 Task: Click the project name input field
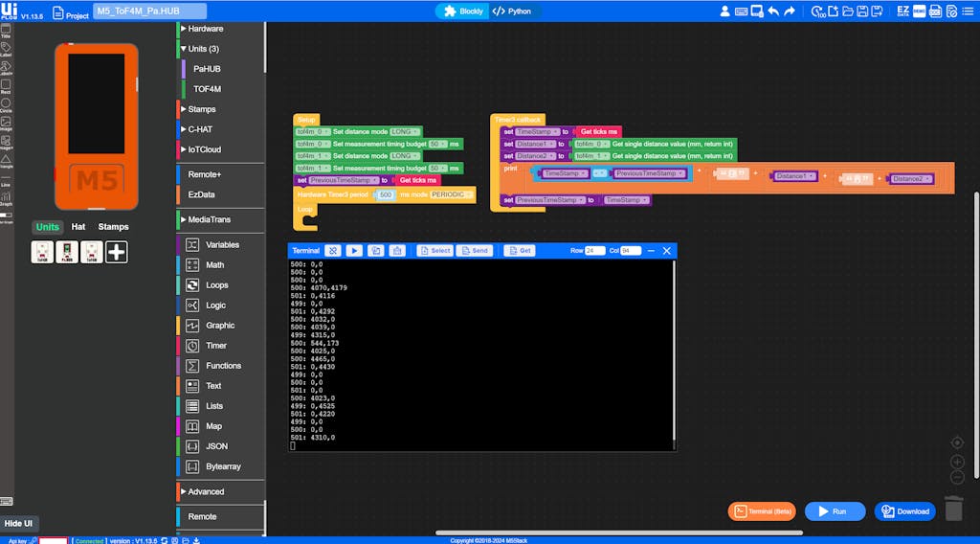(149, 11)
